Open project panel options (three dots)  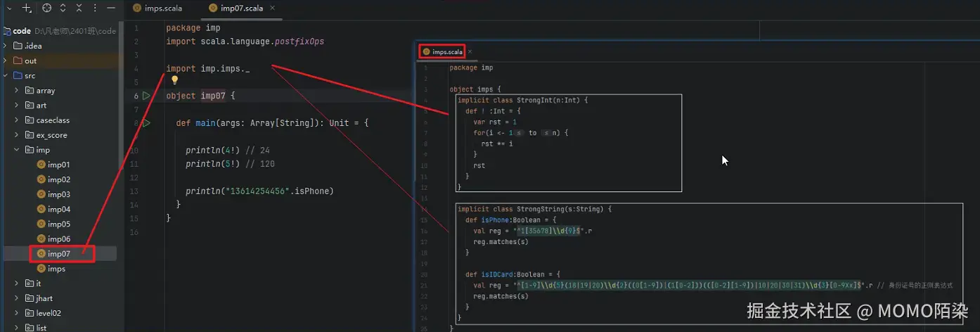(95, 8)
